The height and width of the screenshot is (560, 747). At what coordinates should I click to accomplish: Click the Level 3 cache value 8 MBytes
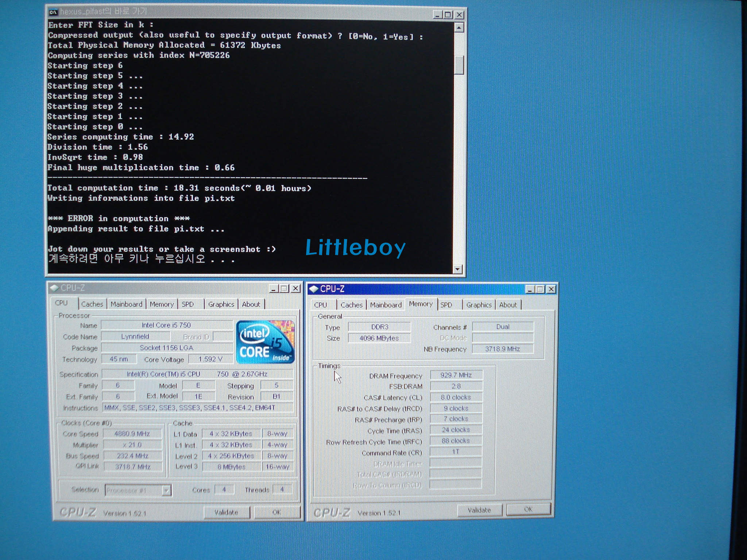[x=232, y=467]
